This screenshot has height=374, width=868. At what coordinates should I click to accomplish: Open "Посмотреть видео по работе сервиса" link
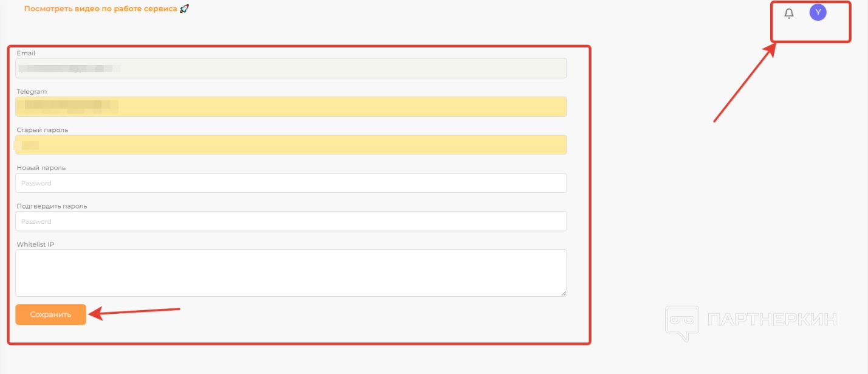(101, 9)
